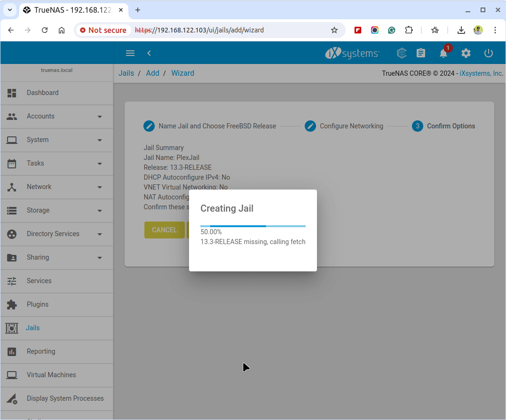
Task: Click the Virtual Machines monitor icon
Action: click(12, 375)
